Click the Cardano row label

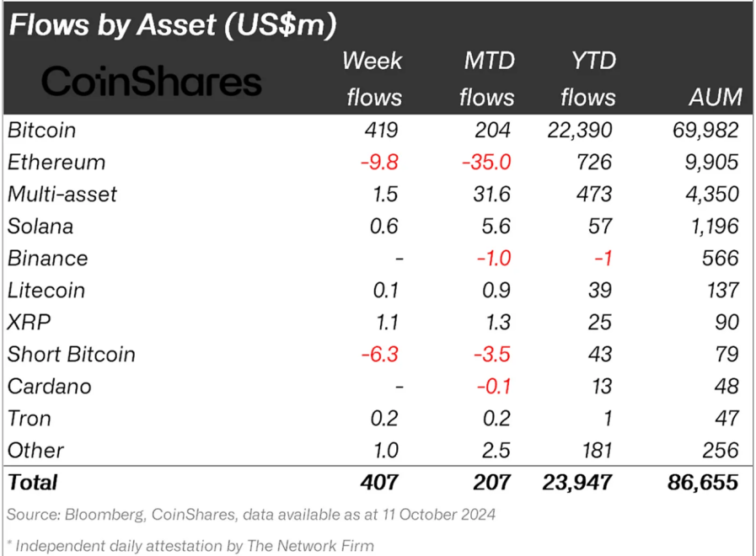tap(50, 387)
